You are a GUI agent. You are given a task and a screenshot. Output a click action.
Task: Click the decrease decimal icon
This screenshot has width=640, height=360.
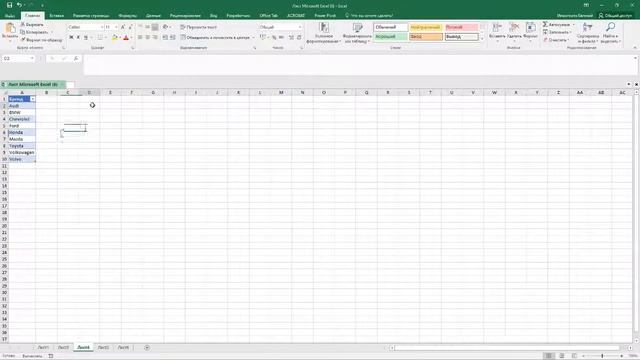(x=299, y=37)
